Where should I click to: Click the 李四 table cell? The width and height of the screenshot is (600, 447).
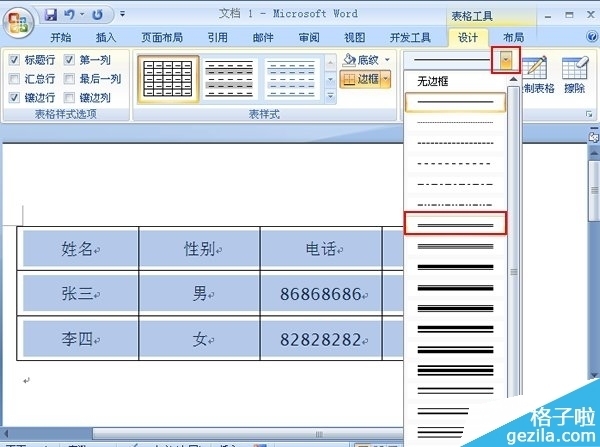tap(77, 339)
